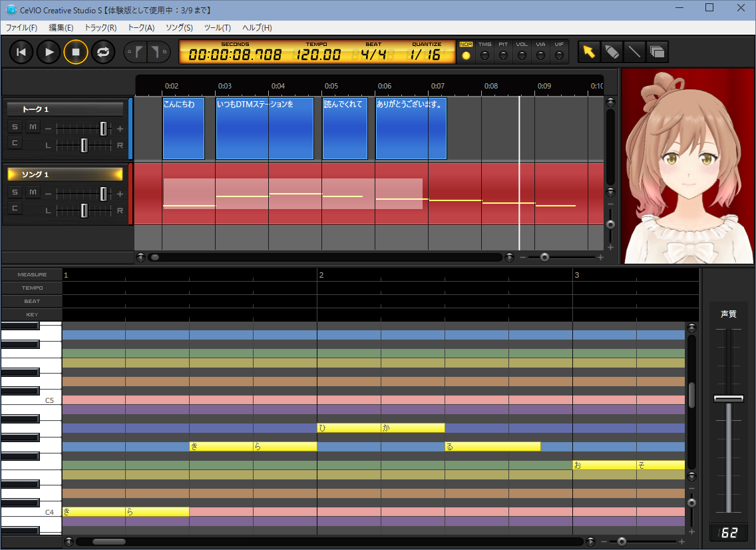Select the arrow selection tool
This screenshot has width=756, height=550.
588,52
